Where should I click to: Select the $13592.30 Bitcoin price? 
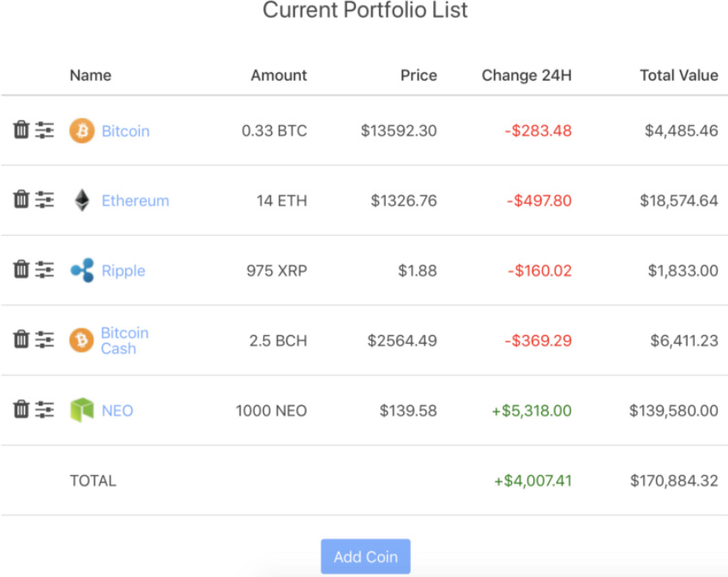399,130
